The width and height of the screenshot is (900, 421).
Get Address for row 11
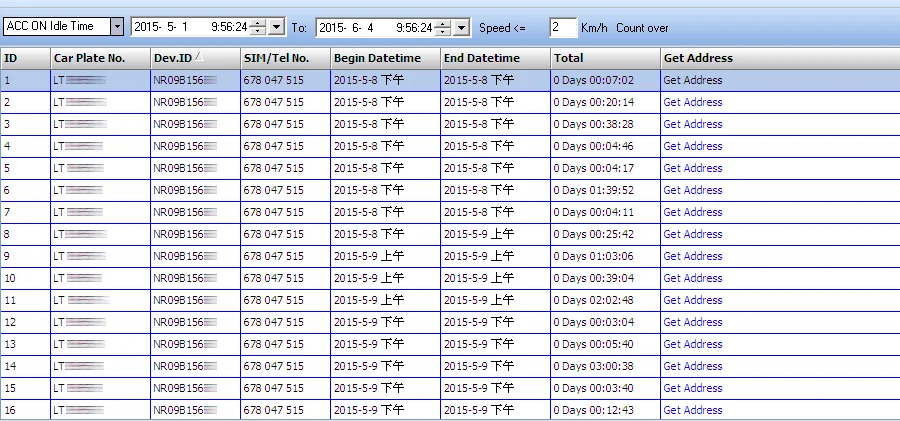693,300
